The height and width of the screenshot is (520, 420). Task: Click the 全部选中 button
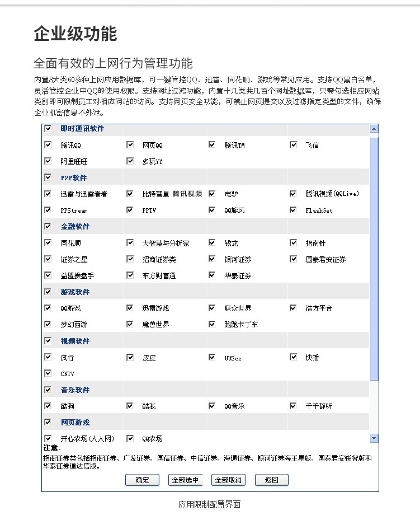pyautogui.click(x=186, y=480)
